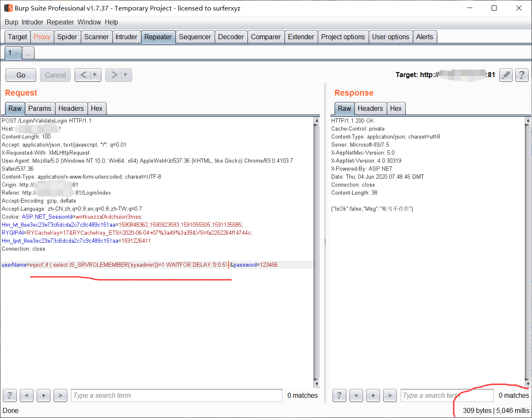
Task: Open the Project options tab
Action: click(x=343, y=37)
